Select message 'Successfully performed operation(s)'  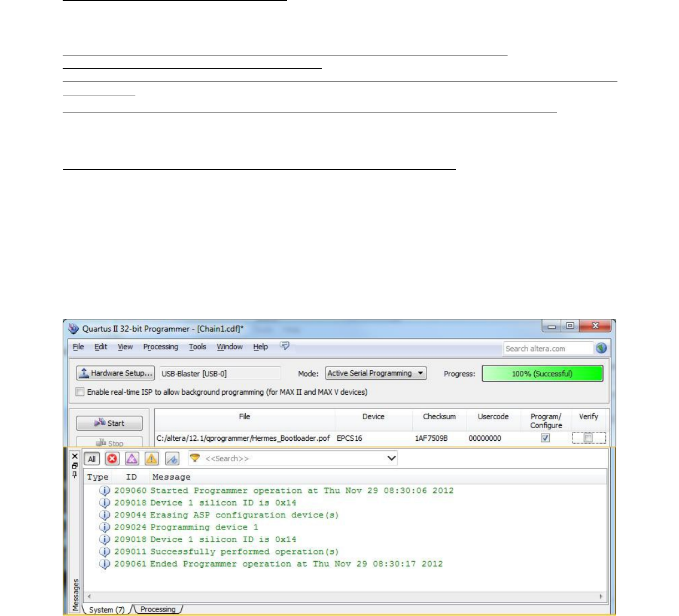click(244, 552)
